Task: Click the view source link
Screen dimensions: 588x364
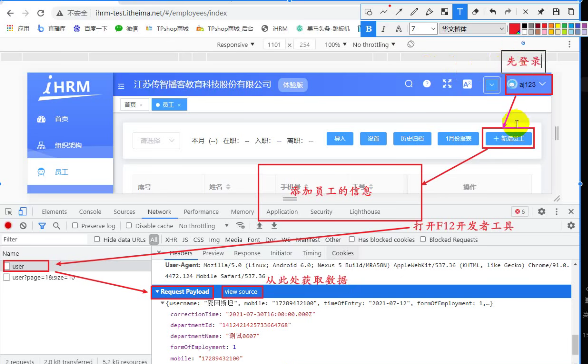Action: coord(241,292)
